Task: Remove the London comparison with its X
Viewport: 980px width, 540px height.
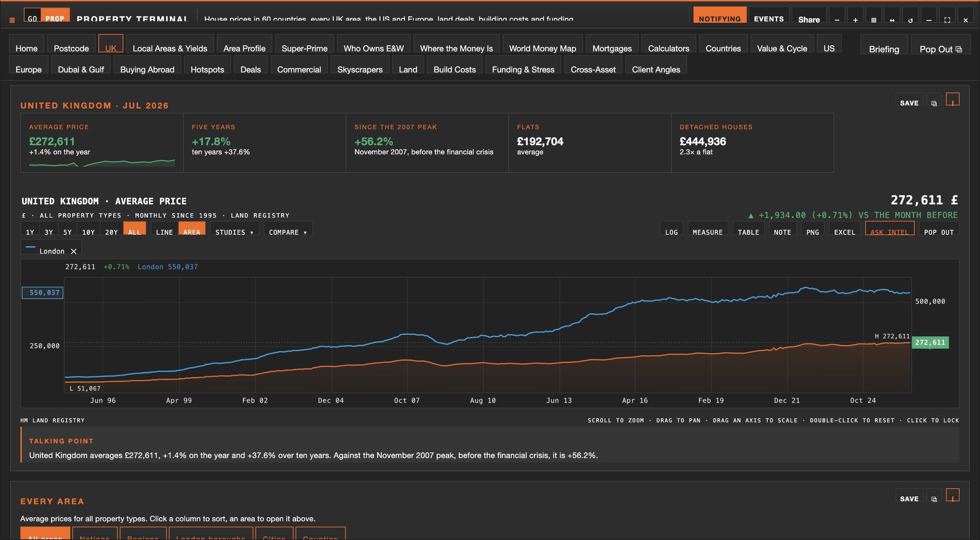Action: [x=73, y=251]
